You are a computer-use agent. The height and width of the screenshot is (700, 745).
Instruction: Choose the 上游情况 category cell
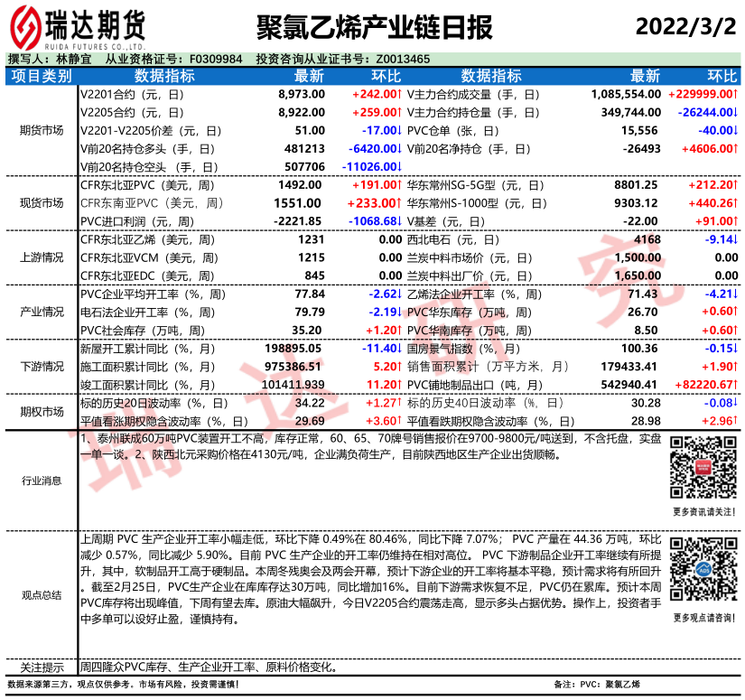(x=42, y=257)
